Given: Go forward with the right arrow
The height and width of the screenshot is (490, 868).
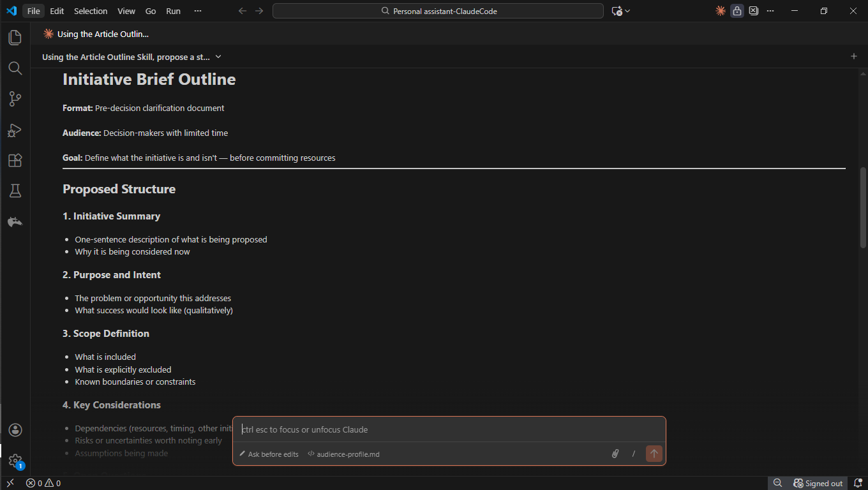Looking at the screenshot, I should coord(259,11).
